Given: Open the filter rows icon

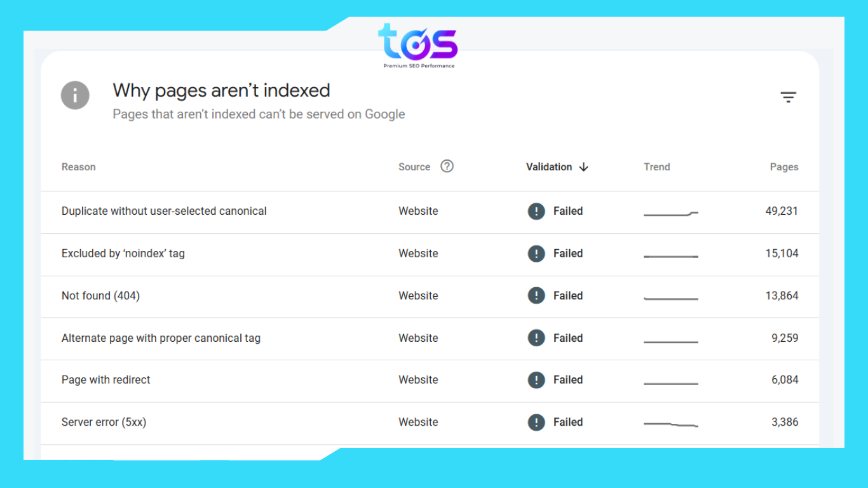Looking at the screenshot, I should tap(788, 97).
